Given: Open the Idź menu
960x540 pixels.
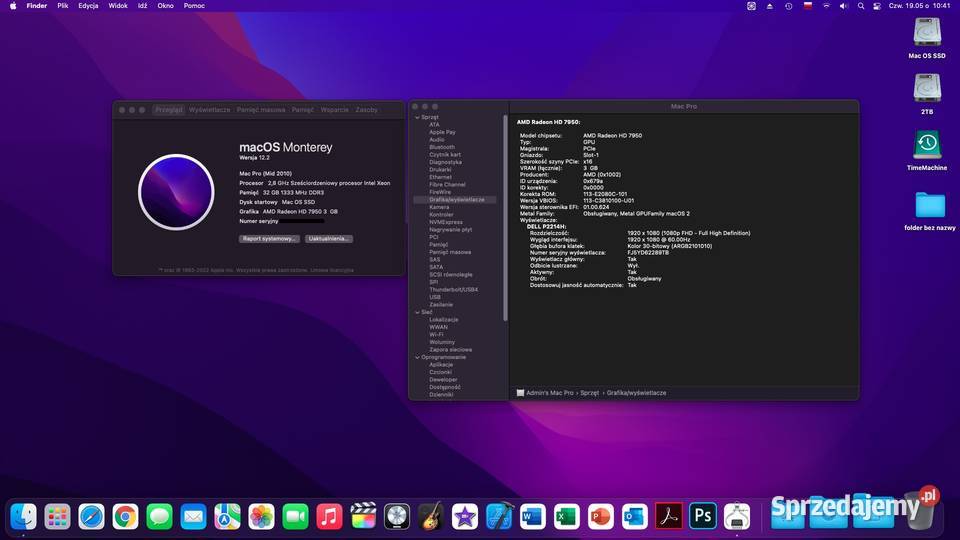Looking at the screenshot, I should pos(142,6).
